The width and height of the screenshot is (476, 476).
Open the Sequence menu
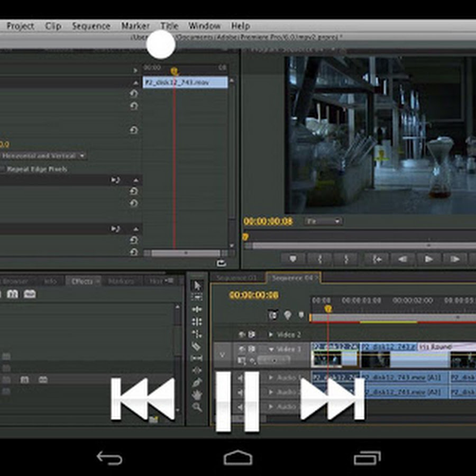click(x=91, y=26)
